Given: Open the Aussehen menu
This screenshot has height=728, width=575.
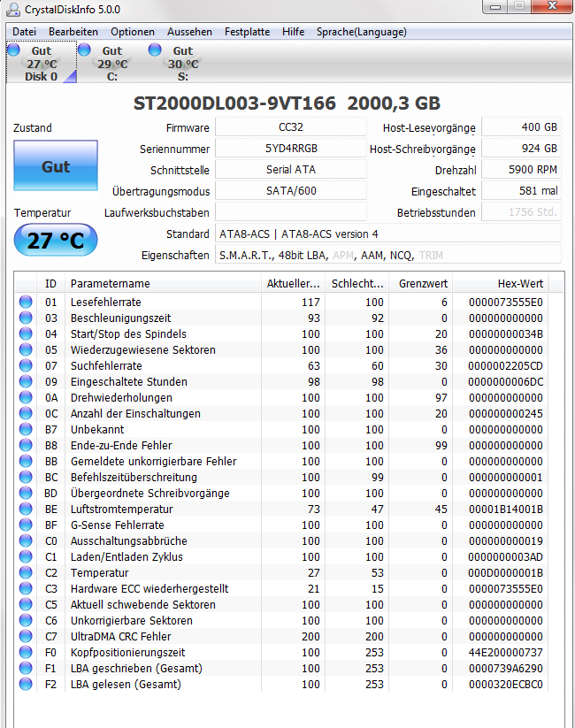Looking at the screenshot, I should coord(189,32).
